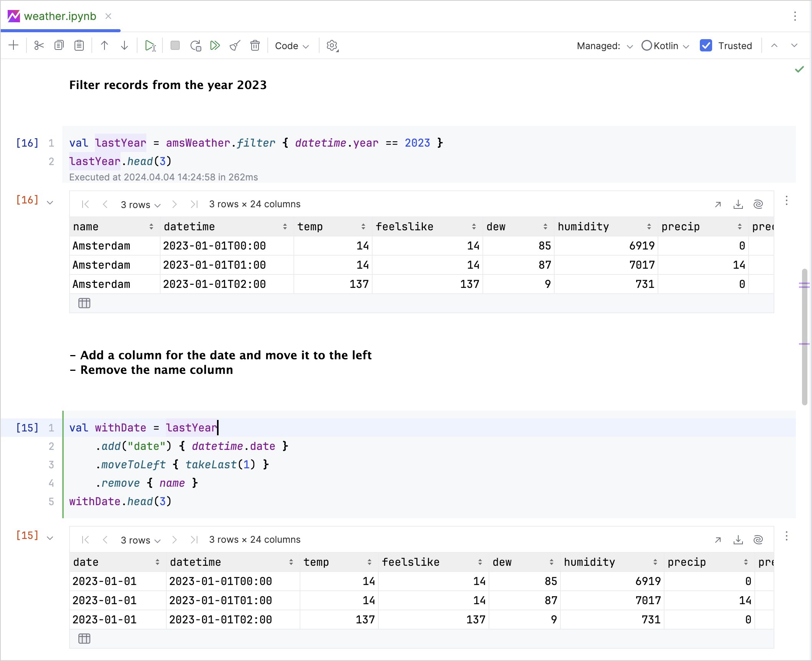Clear outputs using the broom icon

tap(235, 45)
